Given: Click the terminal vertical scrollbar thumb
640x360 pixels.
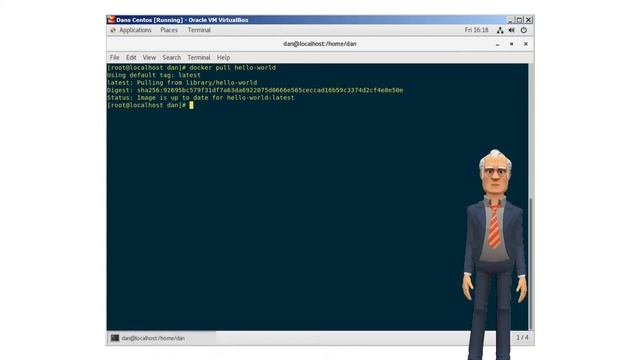Looking at the screenshot, I should click(x=531, y=263).
